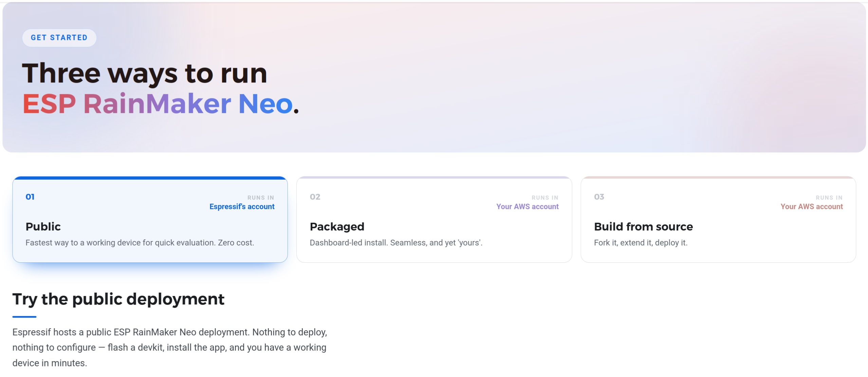
Task: Select the Packaged deployment card
Action: coord(434,219)
